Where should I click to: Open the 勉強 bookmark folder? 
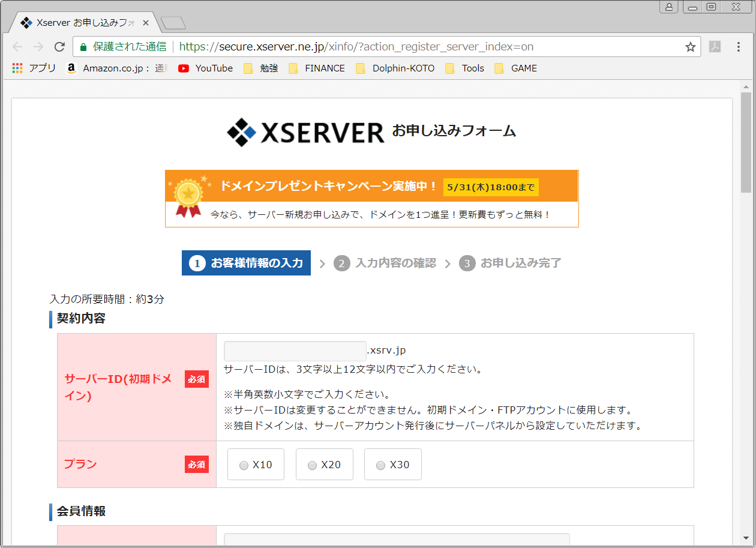click(x=260, y=68)
